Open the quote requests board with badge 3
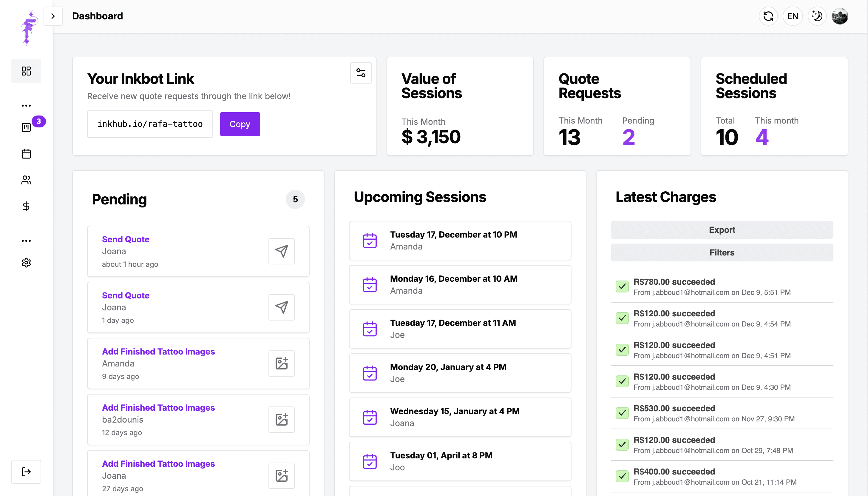Viewport: 868px width, 496px height. [x=26, y=127]
